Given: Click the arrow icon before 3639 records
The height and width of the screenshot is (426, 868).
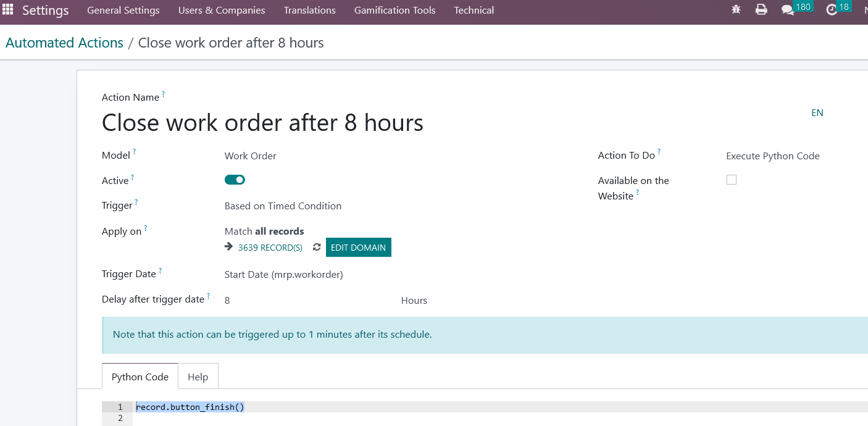Looking at the screenshot, I should 228,248.
